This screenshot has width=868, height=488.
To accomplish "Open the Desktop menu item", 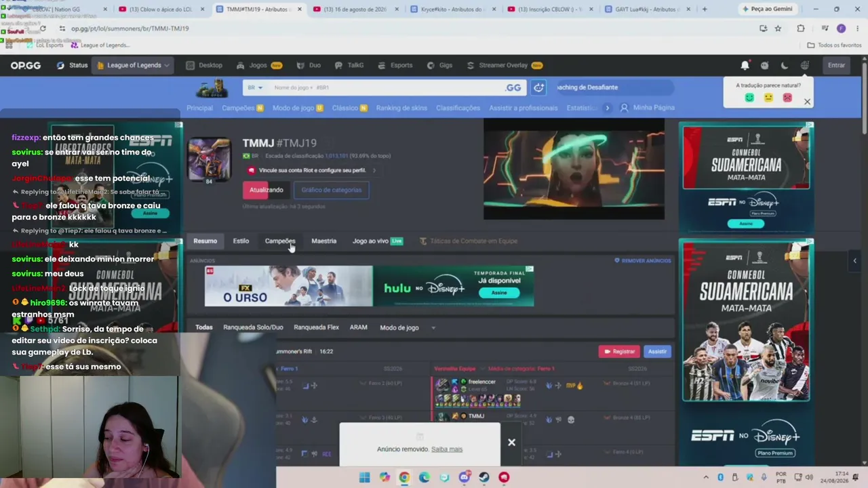I will [x=204, y=65].
